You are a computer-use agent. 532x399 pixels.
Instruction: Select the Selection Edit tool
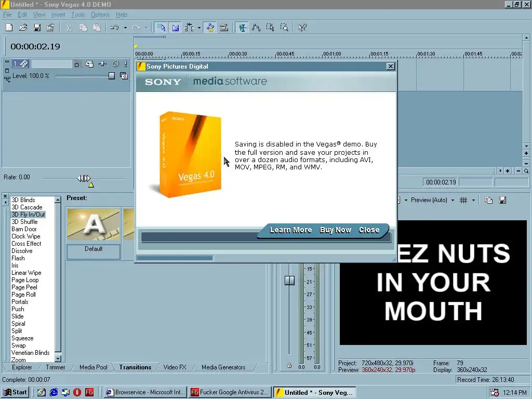(270, 28)
